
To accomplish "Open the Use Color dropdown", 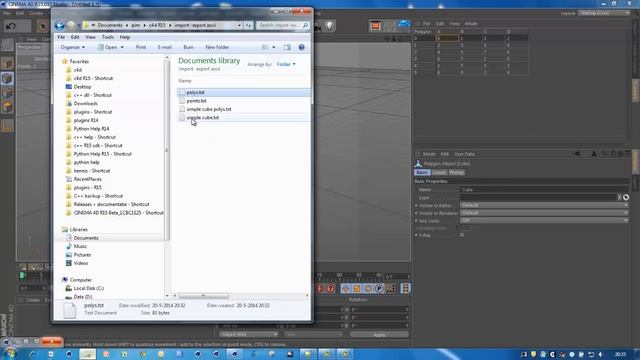I will 544,220.
